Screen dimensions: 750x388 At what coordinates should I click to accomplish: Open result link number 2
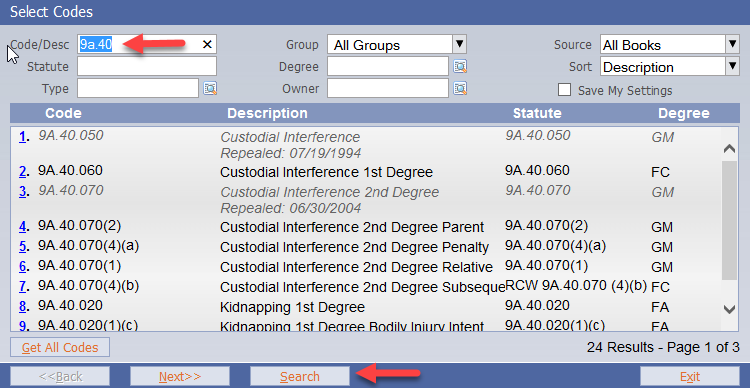[x=22, y=172]
